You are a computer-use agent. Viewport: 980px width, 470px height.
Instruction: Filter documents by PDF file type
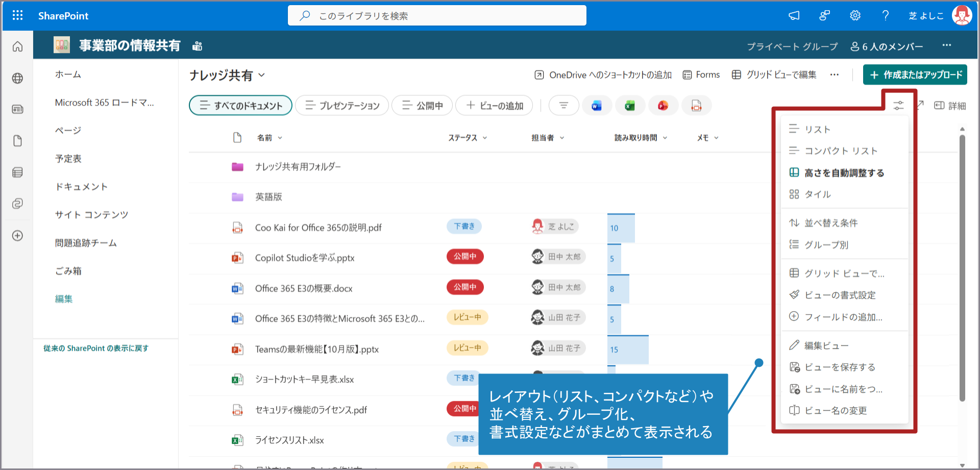[696, 106]
